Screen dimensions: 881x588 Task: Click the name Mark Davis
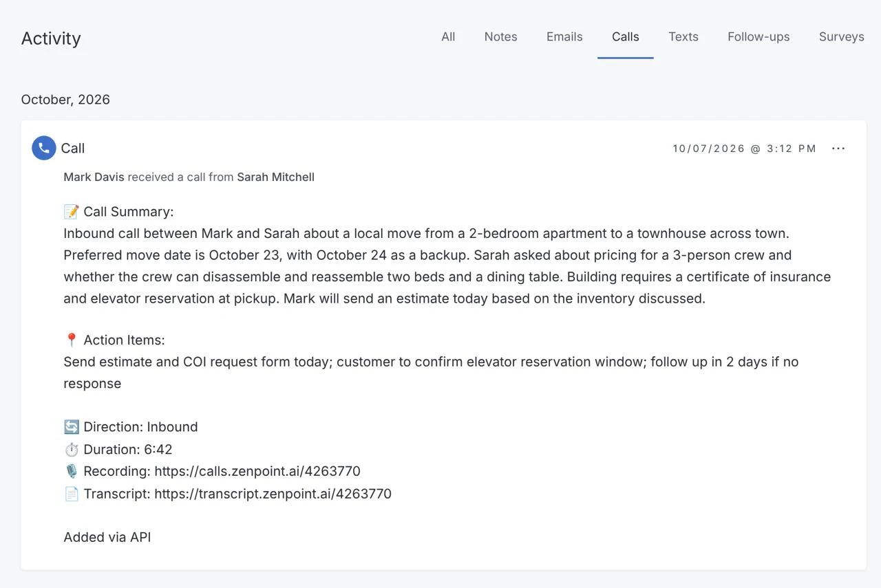94,177
